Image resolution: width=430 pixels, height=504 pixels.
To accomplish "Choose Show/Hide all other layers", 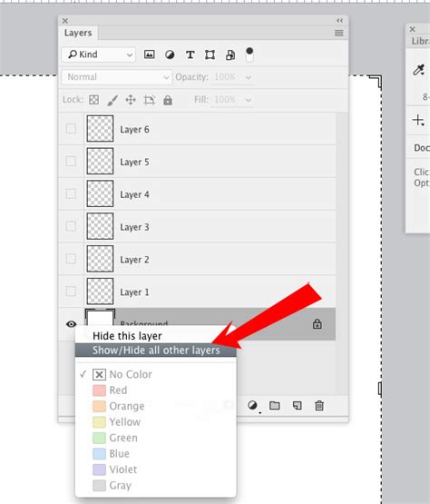I will click(x=155, y=350).
